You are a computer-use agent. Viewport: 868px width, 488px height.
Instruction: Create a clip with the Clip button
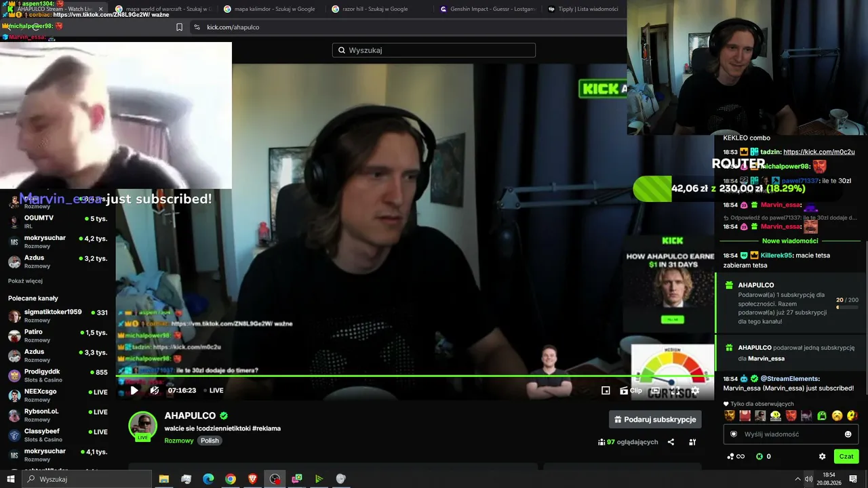(x=630, y=390)
